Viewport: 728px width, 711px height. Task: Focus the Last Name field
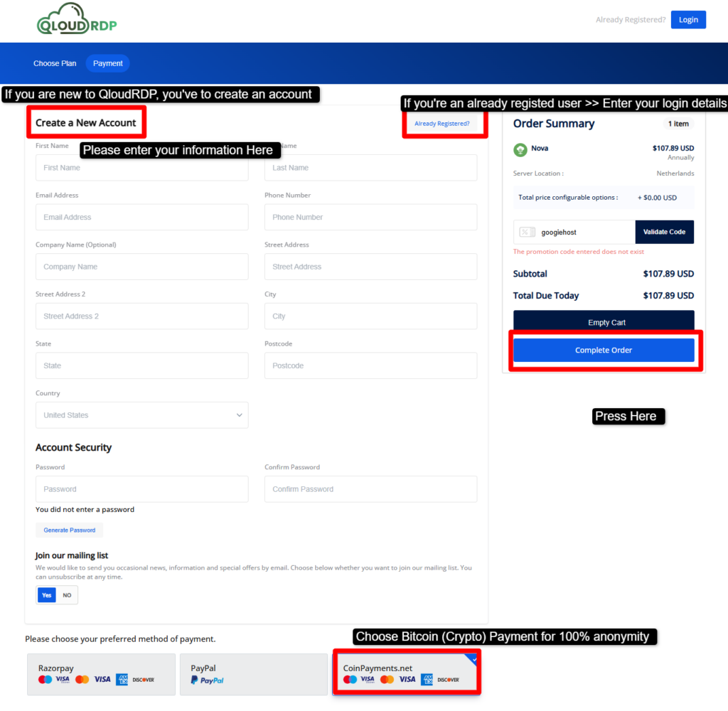[x=371, y=168]
